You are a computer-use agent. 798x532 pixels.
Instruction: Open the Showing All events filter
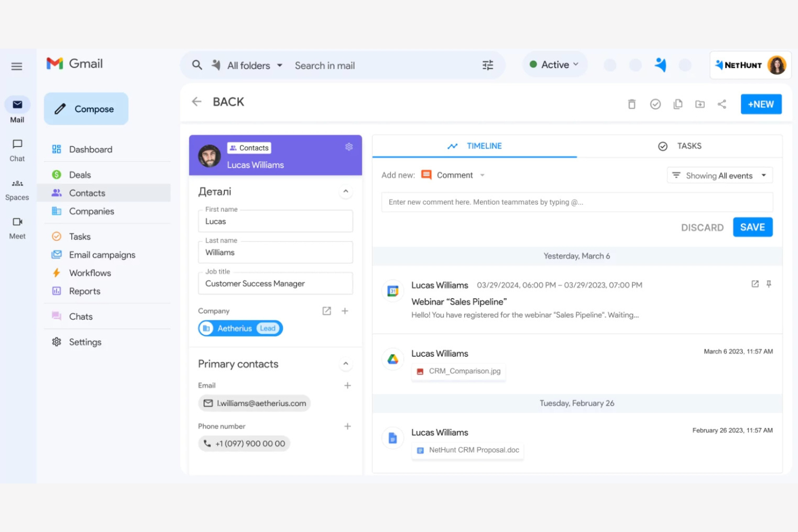point(720,176)
